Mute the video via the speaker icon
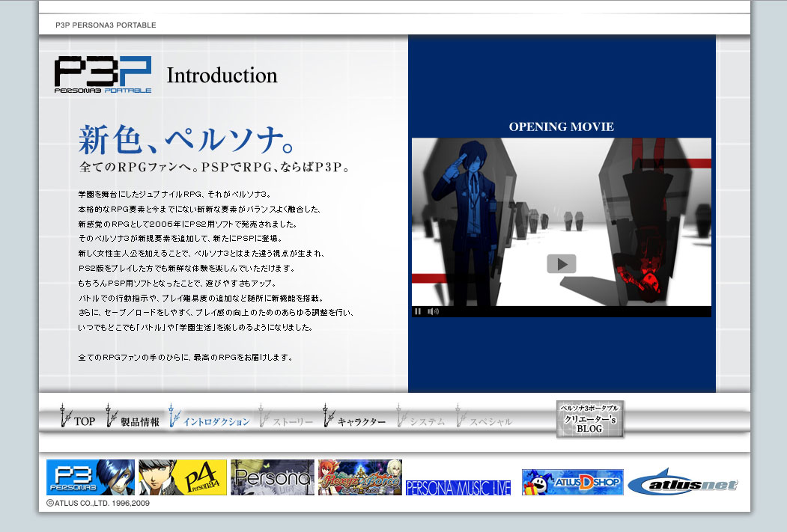The height and width of the screenshot is (532, 787). point(433,311)
